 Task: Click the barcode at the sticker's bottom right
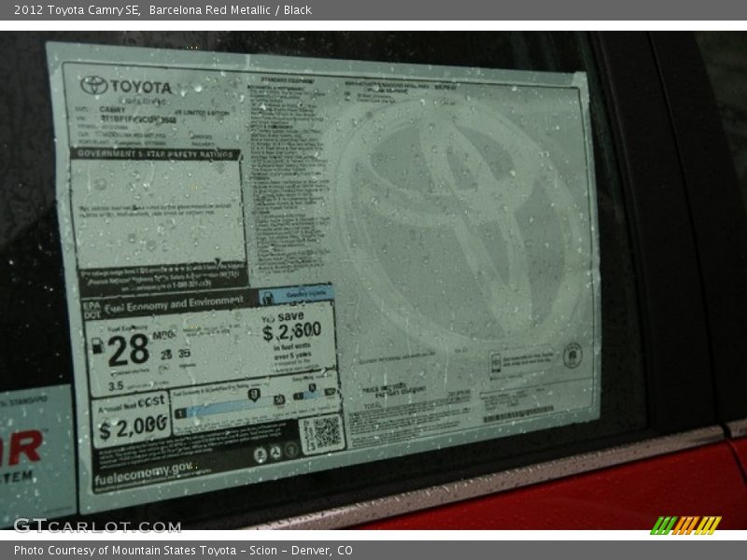point(518,413)
